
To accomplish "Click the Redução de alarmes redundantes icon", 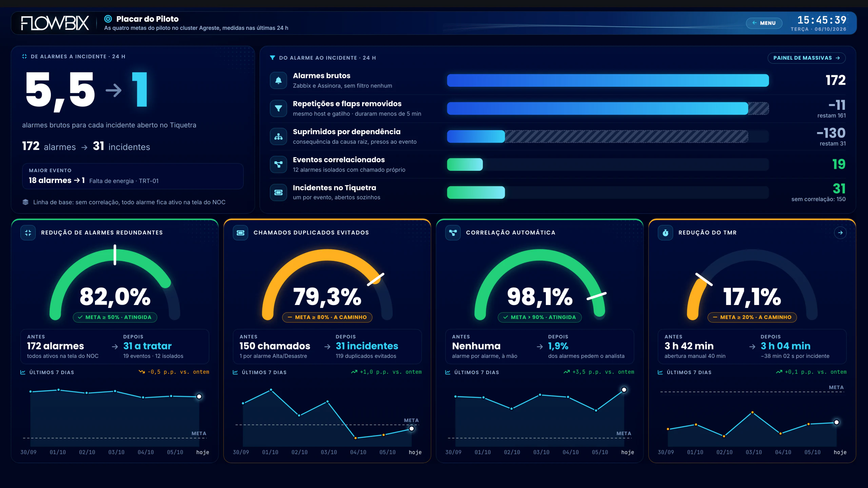I will tap(28, 233).
